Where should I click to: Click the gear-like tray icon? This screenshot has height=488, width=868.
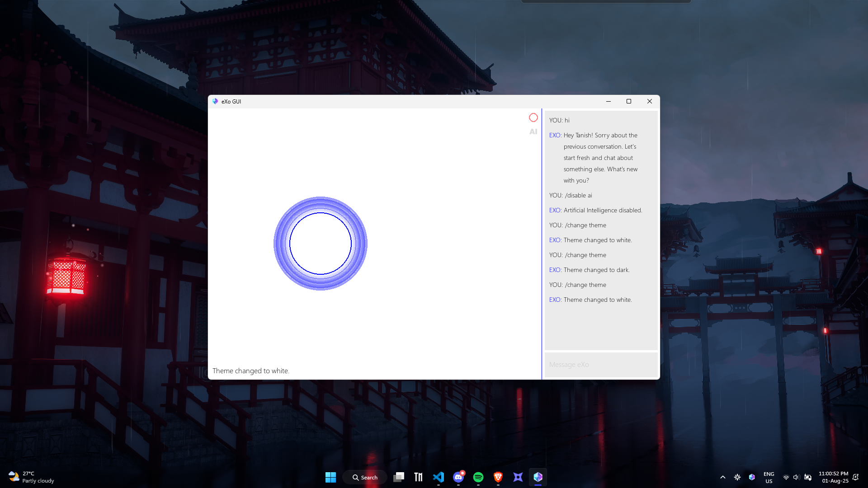(737, 477)
